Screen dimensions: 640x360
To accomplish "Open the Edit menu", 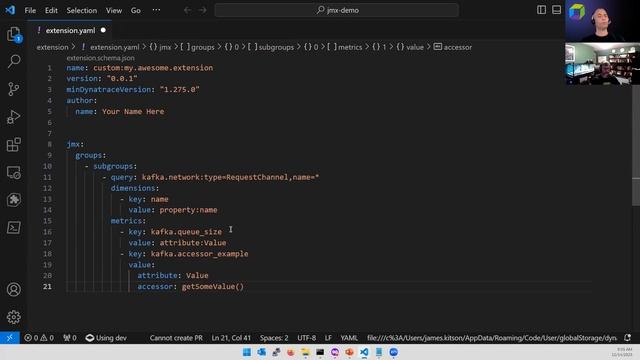I will (51, 10).
